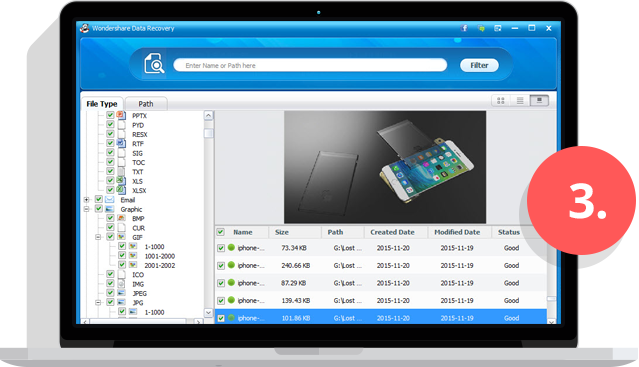Select the CUR tree item
Viewport: 639px width, 367px height.
click(x=138, y=228)
